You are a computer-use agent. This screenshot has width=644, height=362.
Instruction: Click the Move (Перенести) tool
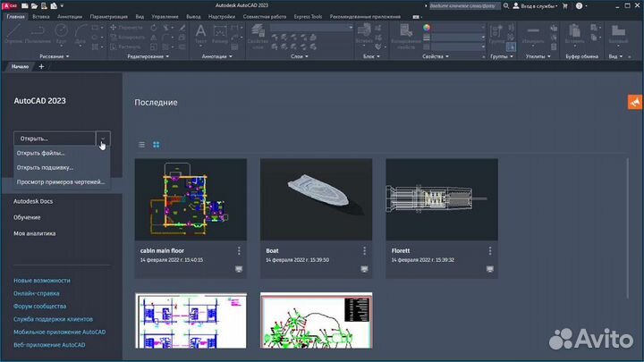126,28
